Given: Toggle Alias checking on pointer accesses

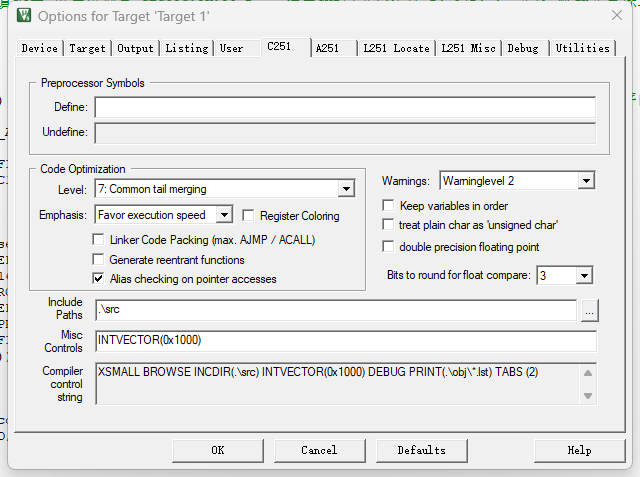Looking at the screenshot, I should [x=99, y=279].
